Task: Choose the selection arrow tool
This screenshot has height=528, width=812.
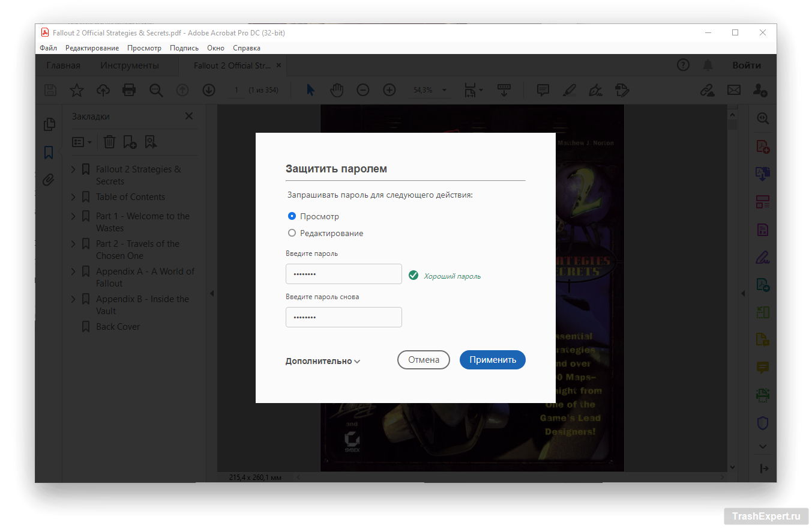Action: coord(310,90)
